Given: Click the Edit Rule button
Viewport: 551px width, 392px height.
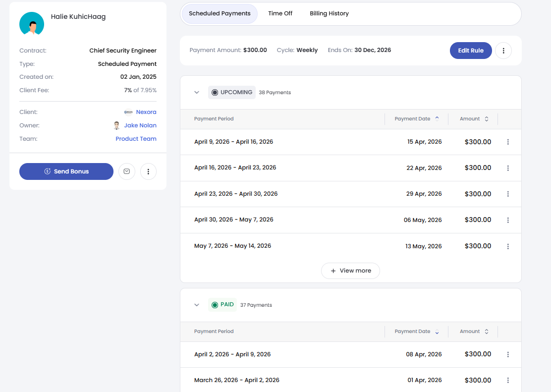Looking at the screenshot, I should pyautogui.click(x=470, y=51).
